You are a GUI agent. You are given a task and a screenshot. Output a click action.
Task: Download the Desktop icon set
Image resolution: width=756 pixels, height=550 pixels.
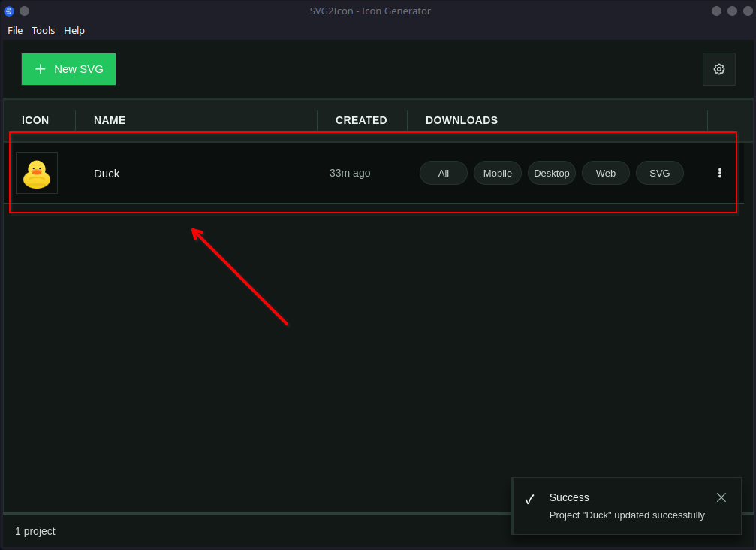point(551,173)
